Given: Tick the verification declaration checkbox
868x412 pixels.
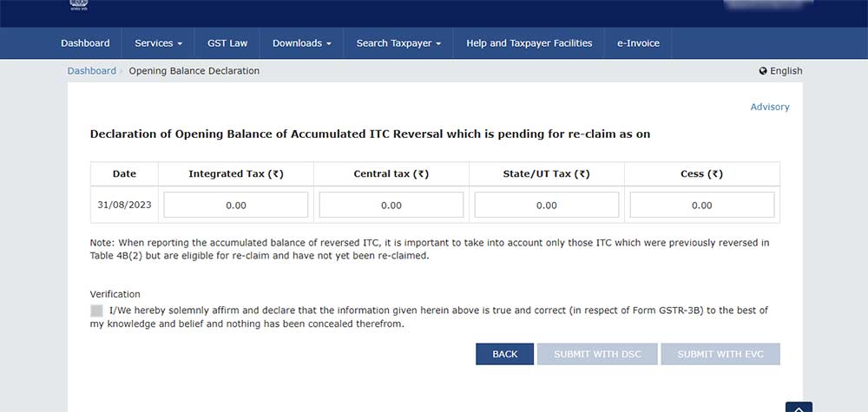Looking at the screenshot, I should (x=96, y=311).
